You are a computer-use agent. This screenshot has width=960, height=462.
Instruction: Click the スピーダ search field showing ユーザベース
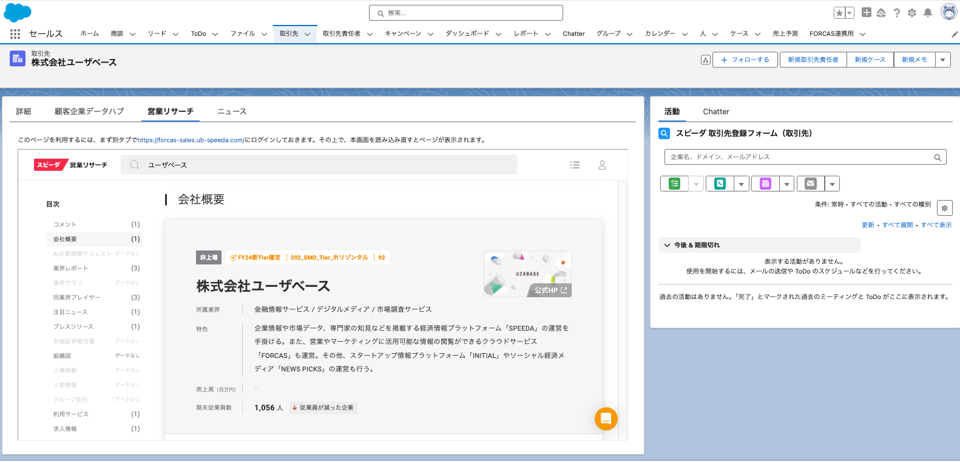coord(319,165)
